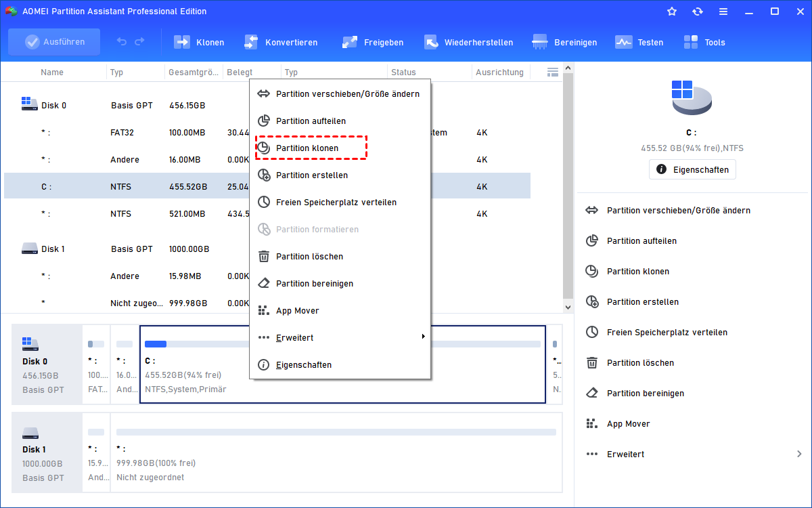This screenshot has width=812, height=508.
Task: Select 'Partition löschen' in context menu
Action: pos(340,257)
